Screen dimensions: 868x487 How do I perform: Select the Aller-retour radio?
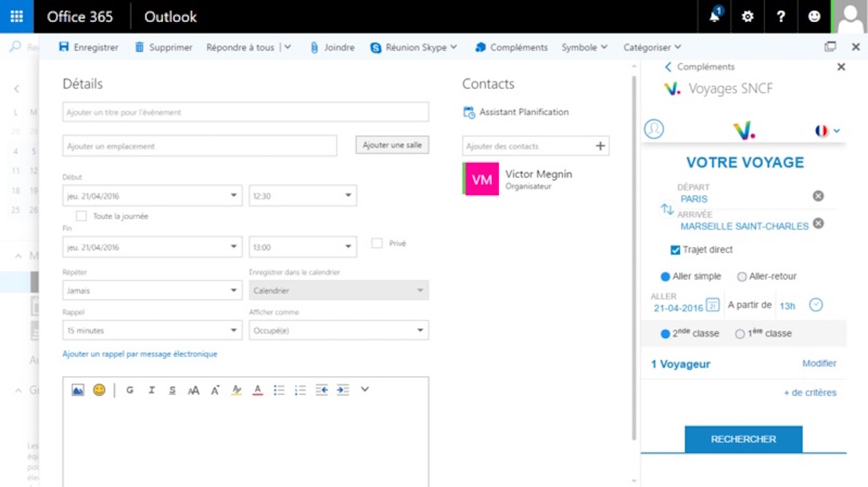(742, 276)
